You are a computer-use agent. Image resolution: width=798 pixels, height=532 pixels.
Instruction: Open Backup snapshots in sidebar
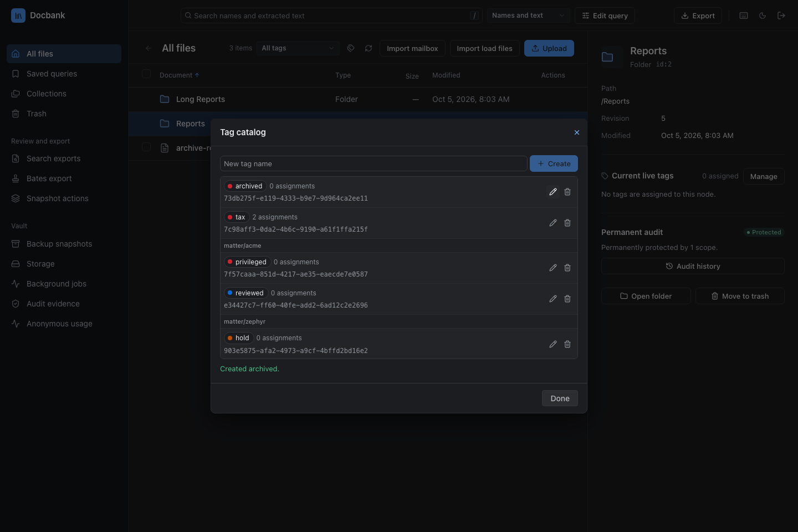pyautogui.click(x=64, y=244)
